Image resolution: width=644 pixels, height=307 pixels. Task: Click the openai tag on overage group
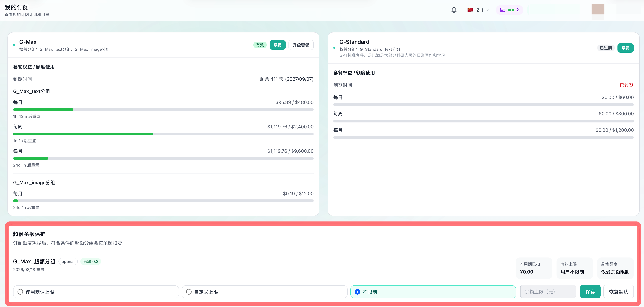coord(68,262)
